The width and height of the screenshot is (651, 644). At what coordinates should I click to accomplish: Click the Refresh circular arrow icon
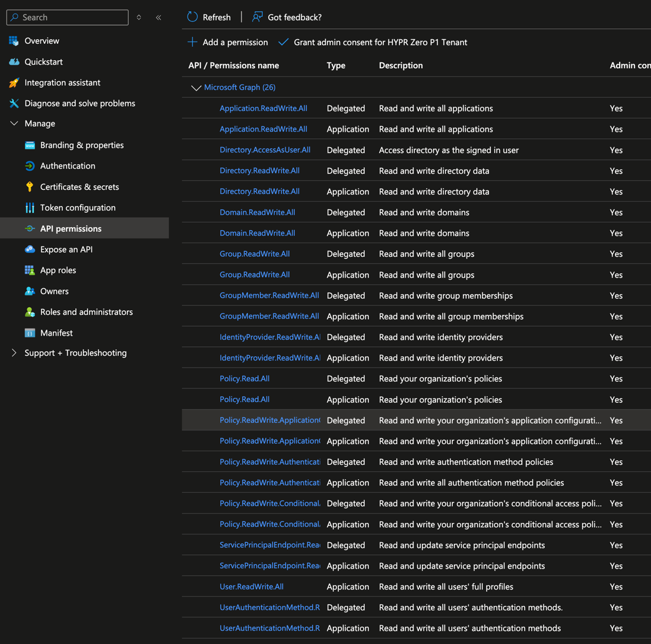(192, 17)
